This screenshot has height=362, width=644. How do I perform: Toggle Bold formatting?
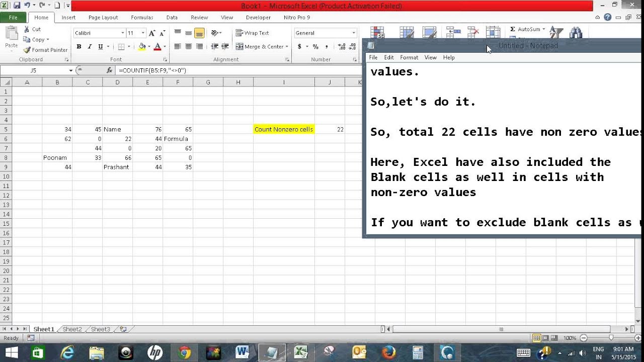tap(79, 47)
